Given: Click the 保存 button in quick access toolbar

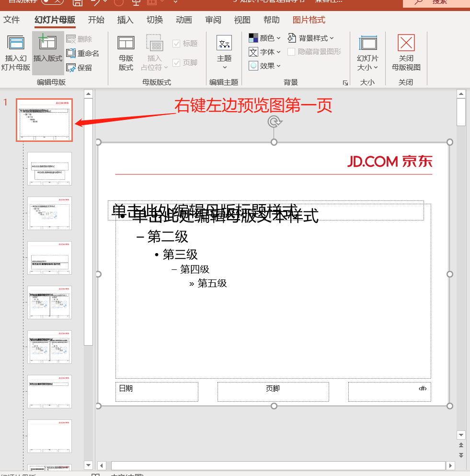Looking at the screenshot, I should pos(77,3).
